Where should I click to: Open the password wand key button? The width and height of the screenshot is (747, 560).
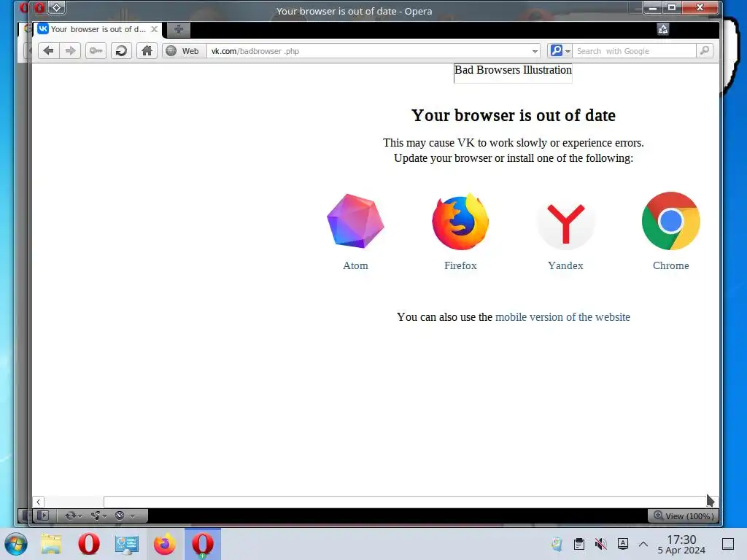click(96, 50)
